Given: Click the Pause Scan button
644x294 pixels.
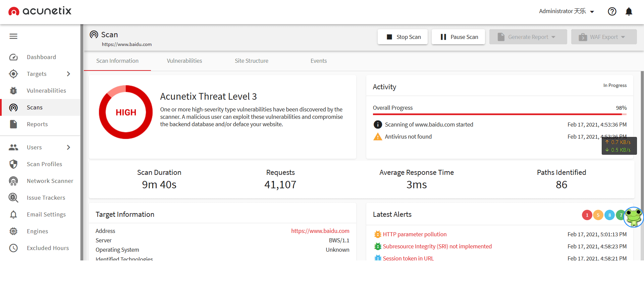Looking at the screenshot, I should 458,37.
